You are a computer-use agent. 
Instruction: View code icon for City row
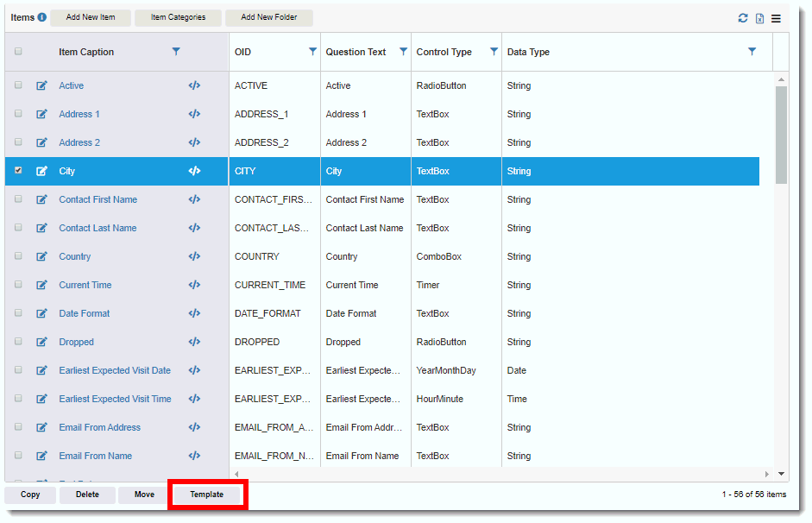[x=194, y=171]
